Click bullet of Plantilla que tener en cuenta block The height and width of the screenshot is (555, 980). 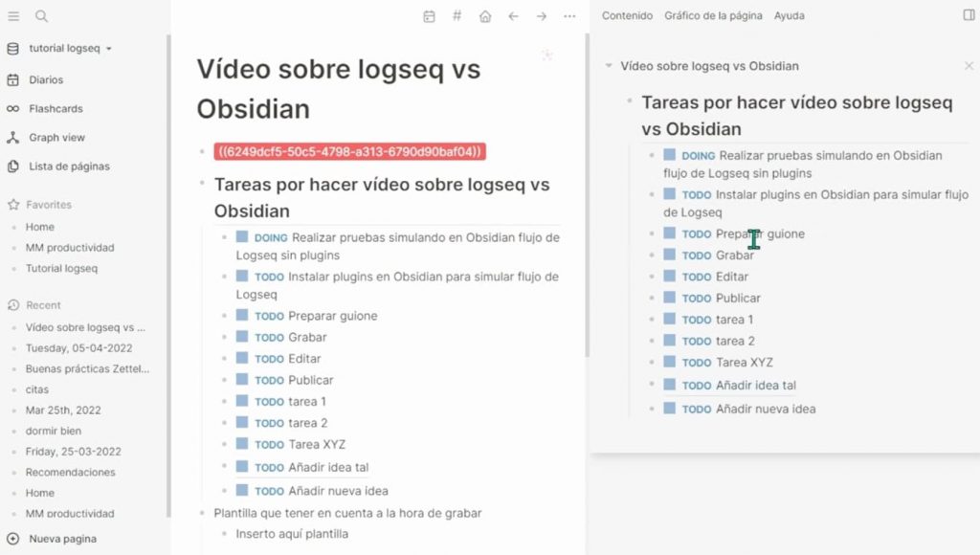(x=202, y=513)
